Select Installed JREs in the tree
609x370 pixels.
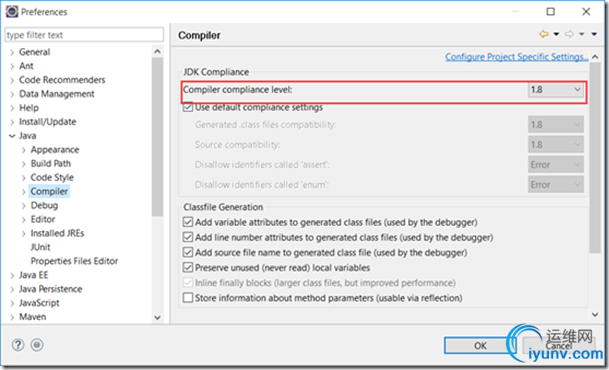(x=57, y=233)
